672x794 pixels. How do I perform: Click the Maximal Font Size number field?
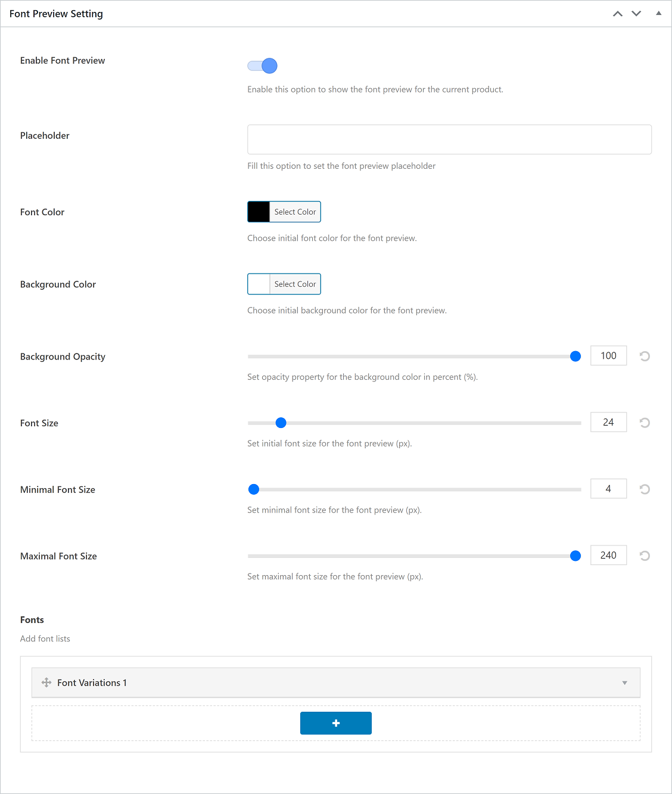point(608,556)
